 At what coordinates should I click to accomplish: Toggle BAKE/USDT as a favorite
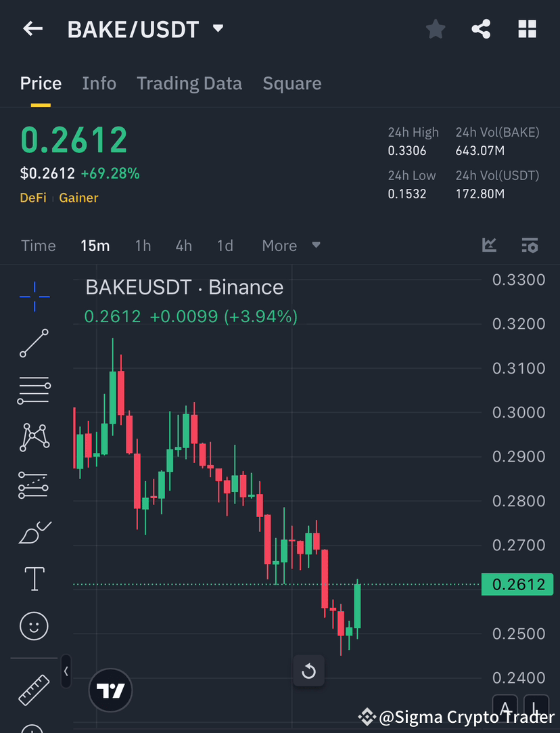pos(435,28)
